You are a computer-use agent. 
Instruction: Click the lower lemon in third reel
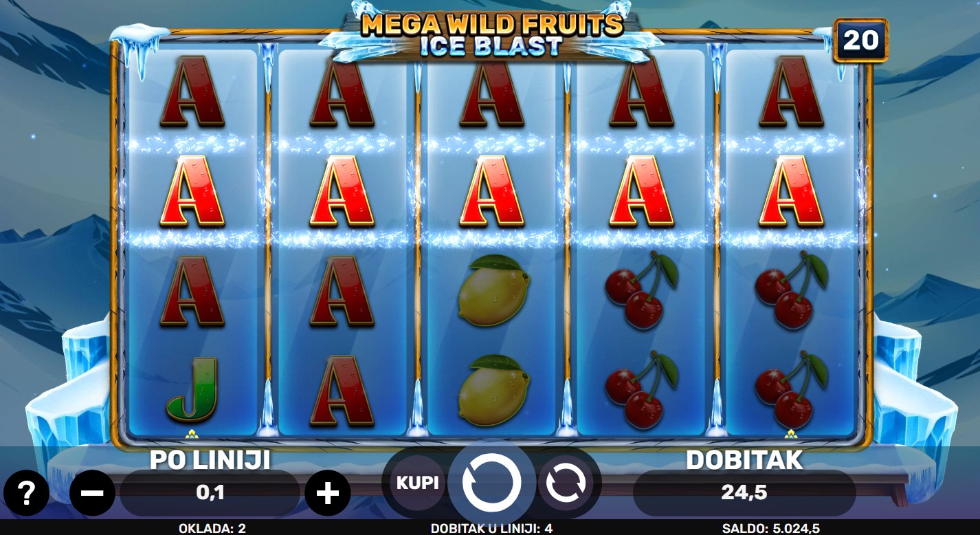pos(494,390)
